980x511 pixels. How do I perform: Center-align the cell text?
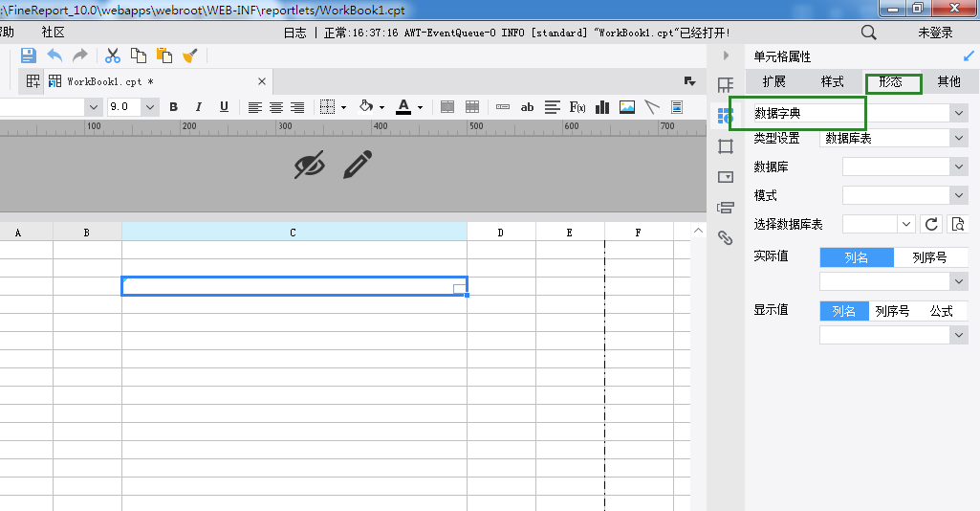pos(275,107)
